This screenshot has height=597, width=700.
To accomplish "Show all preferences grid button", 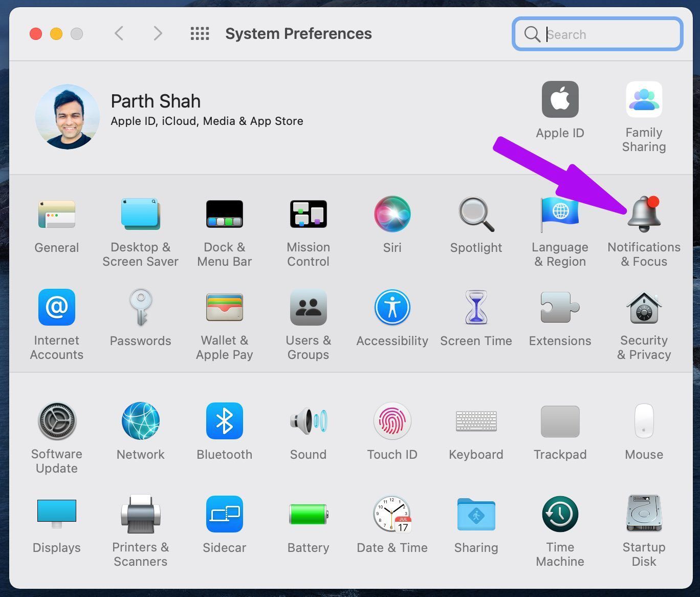I will (x=200, y=34).
